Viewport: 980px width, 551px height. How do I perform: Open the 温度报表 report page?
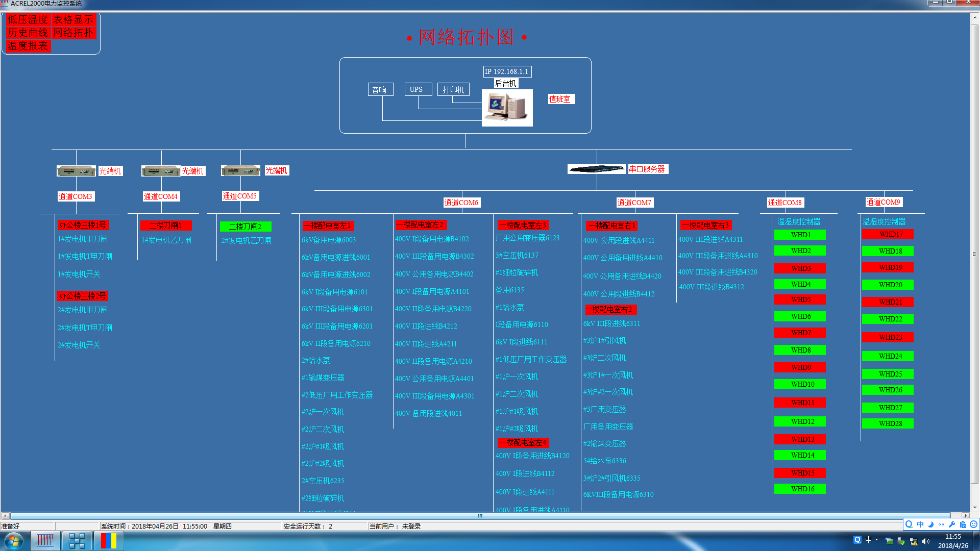coord(28,46)
